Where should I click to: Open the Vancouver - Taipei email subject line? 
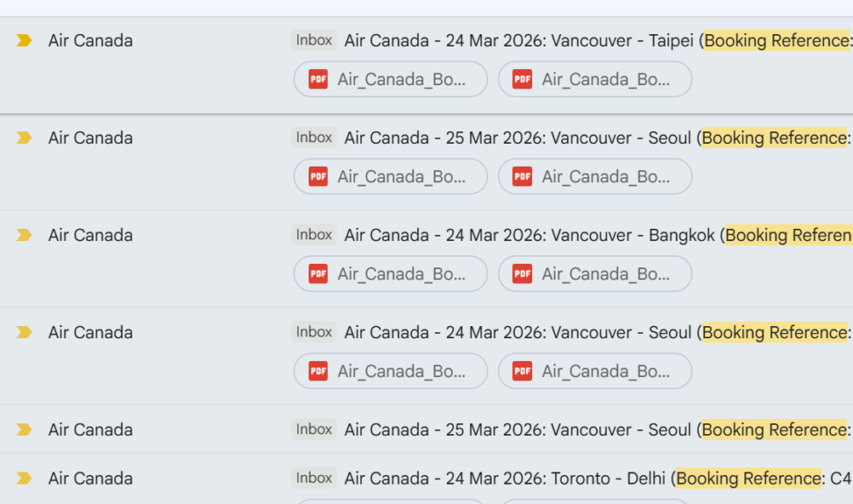coord(522,40)
